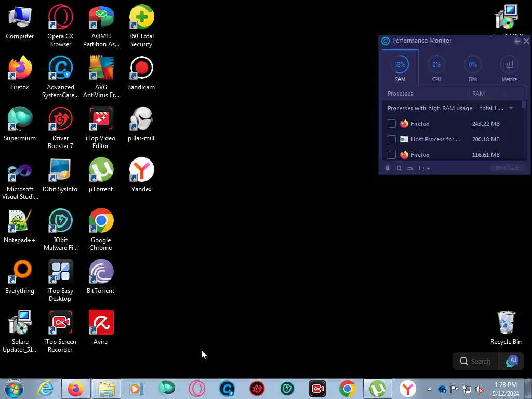Select the Yandex desktop shortcut
Viewport: 532px width, 399px height.
click(x=141, y=175)
